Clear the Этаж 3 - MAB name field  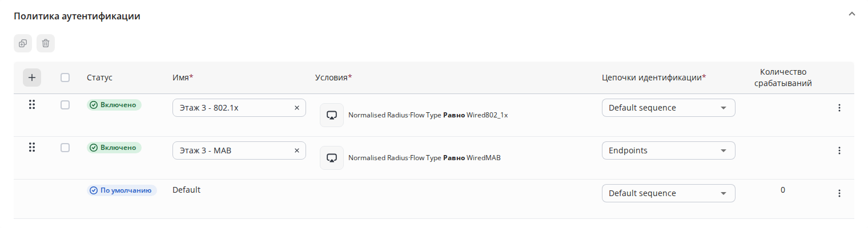click(x=296, y=150)
